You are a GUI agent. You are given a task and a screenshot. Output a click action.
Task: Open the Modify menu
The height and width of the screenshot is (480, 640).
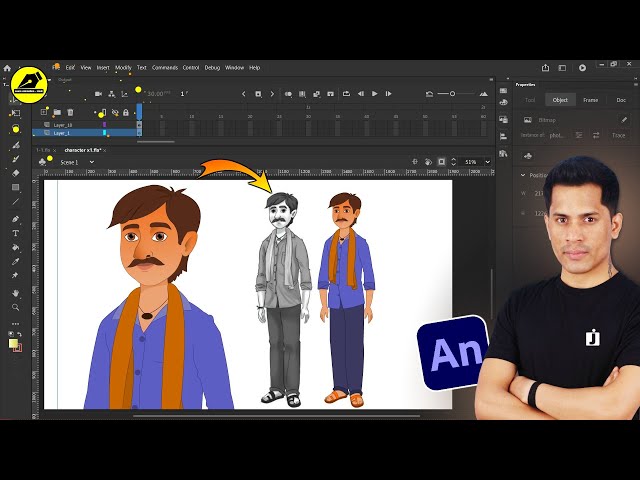[123, 67]
